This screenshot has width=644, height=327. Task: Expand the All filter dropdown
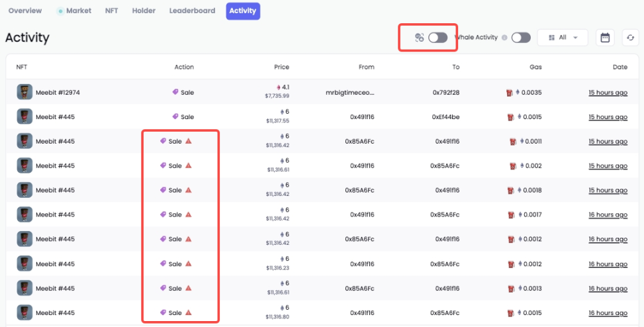click(x=562, y=38)
